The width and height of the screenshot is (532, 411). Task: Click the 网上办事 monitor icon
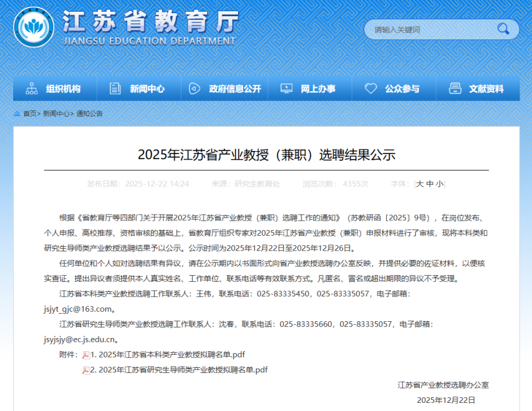click(x=286, y=89)
